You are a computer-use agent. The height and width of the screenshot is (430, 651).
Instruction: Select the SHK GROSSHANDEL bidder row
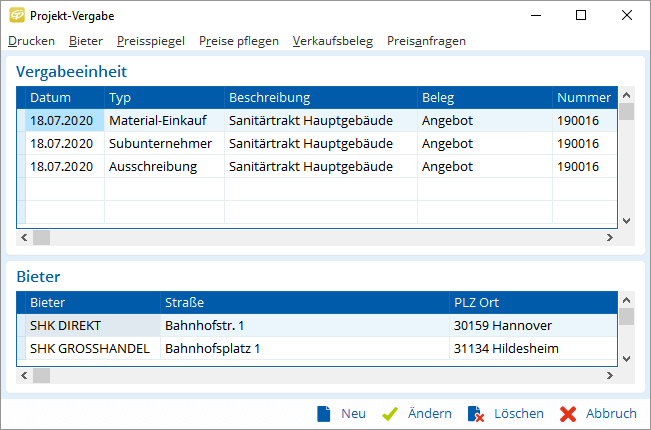pyautogui.click(x=90, y=348)
